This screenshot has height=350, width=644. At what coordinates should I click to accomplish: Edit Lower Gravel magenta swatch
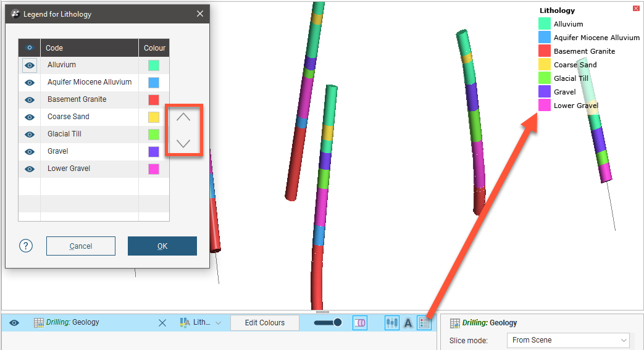(x=154, y=169)
